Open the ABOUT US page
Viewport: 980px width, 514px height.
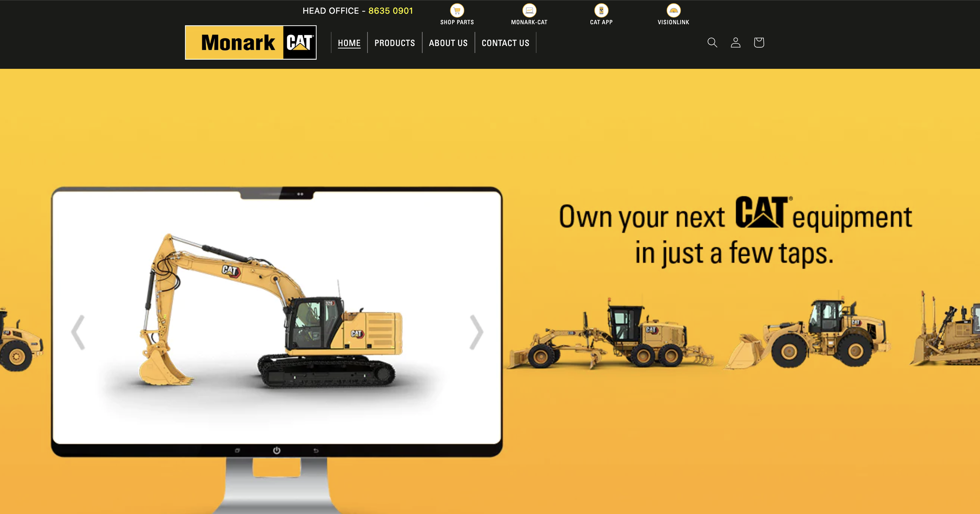tap(448, 42)
